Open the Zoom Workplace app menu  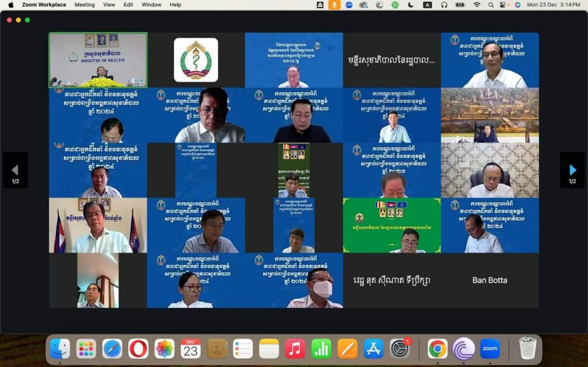44,5
